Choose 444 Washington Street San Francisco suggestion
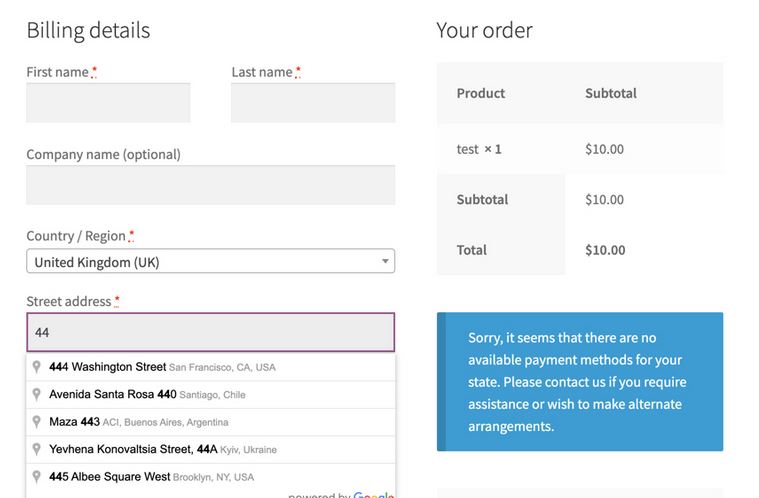This screenshot has width=759, height=498. point(211,367)
